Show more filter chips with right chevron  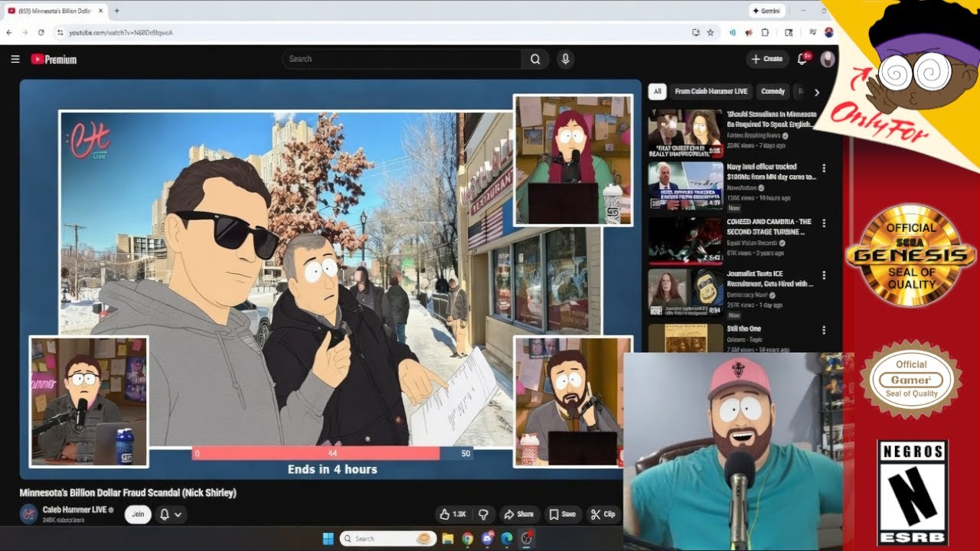click(x=817, y=92)
